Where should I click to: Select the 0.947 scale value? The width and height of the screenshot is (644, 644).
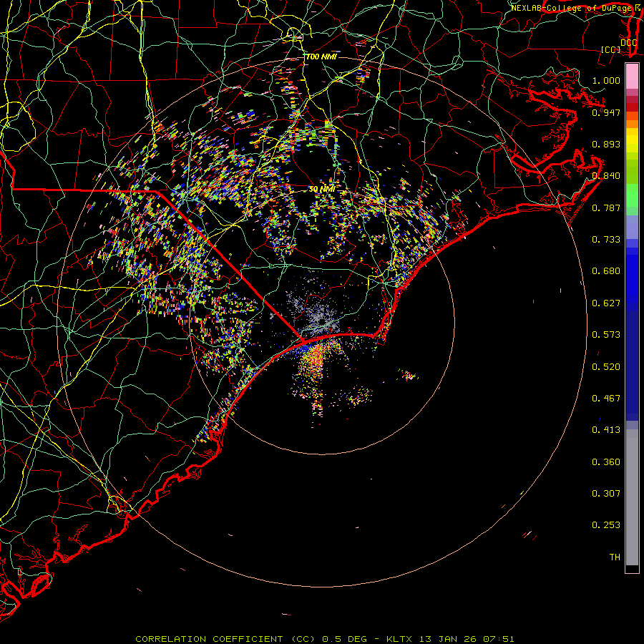606,112
